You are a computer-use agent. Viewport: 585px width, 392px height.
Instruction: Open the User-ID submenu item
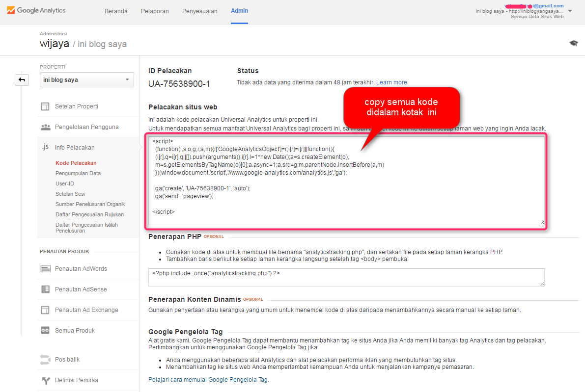click(65, 183)
